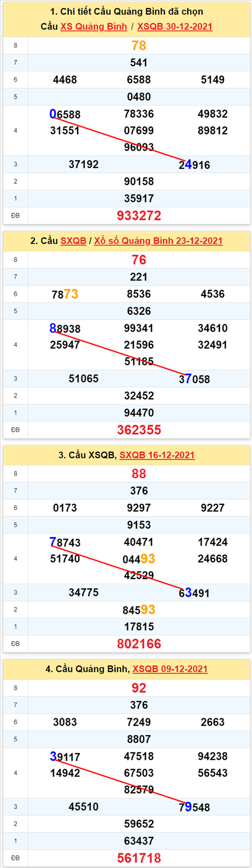Select special prize number 561718
Image resolution: width=252 pixels, height=868 pixels.
point(139,858)
